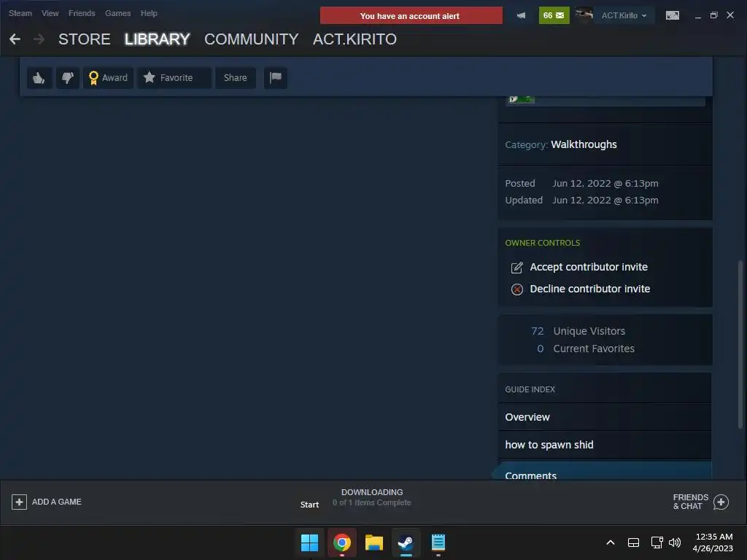The width and height of the screenshot is (747, 560).
Task: Give an Award to this guide
Action: click(x=108, y=77)
